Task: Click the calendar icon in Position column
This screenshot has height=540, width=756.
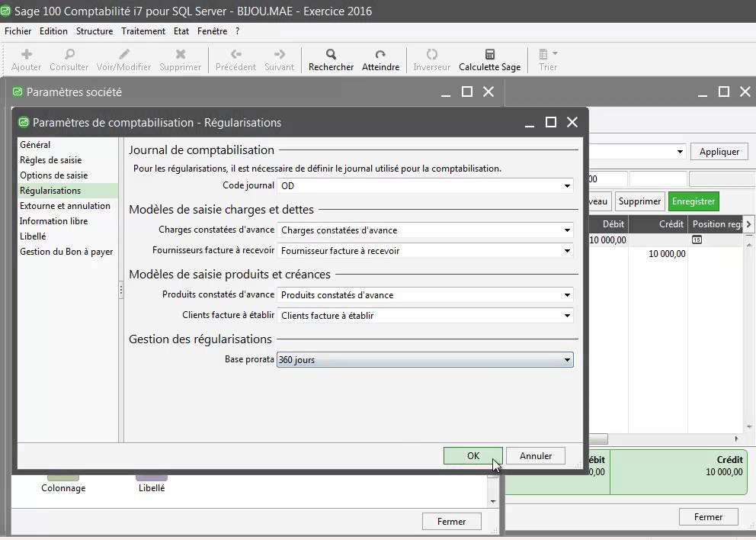Action: (x=697, y=239)
